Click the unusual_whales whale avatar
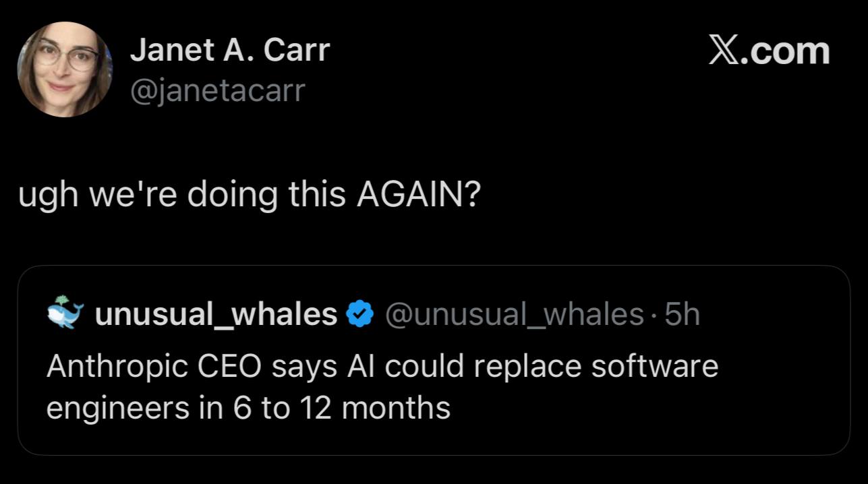 tap(65, 313)
